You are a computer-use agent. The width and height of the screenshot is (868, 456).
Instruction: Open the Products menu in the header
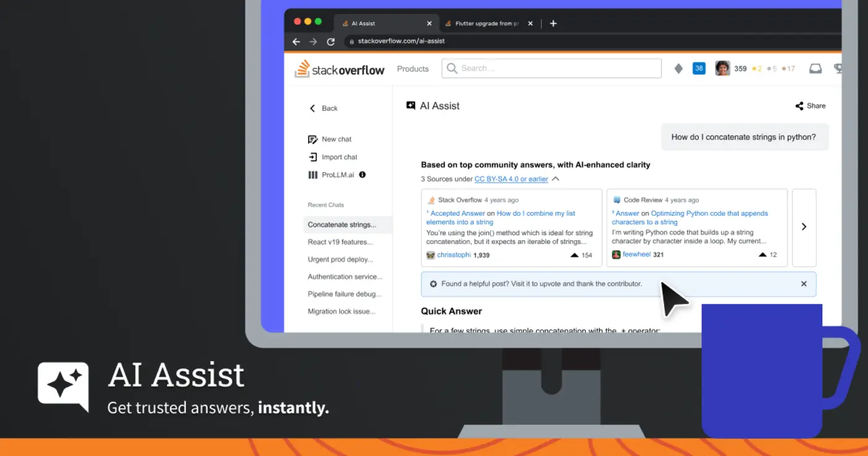coord(412,69)
